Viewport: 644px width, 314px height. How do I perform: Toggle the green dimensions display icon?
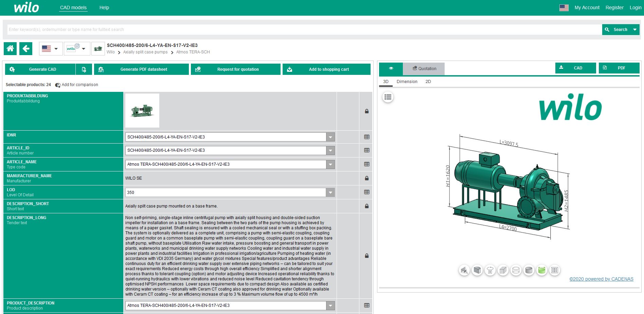[542, 270]
